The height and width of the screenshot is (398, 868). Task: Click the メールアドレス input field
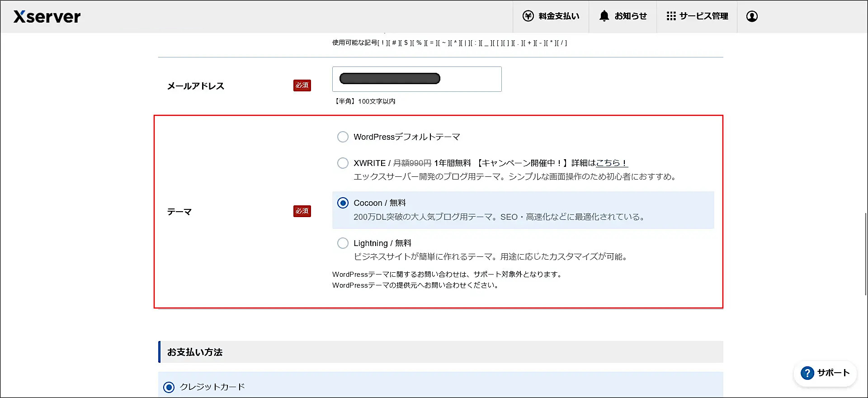[417, 79]
